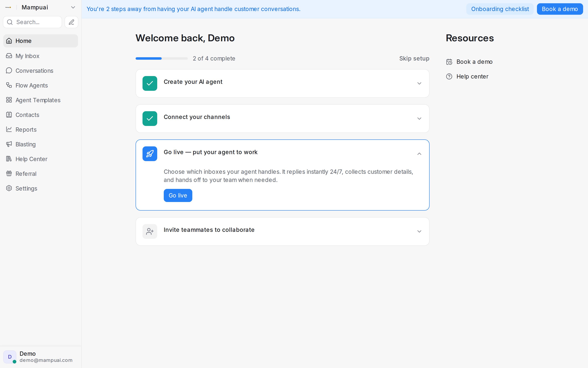The image size is (588, 368).
Task: Open Contacts label in sidebar
Action: [27, 115]
